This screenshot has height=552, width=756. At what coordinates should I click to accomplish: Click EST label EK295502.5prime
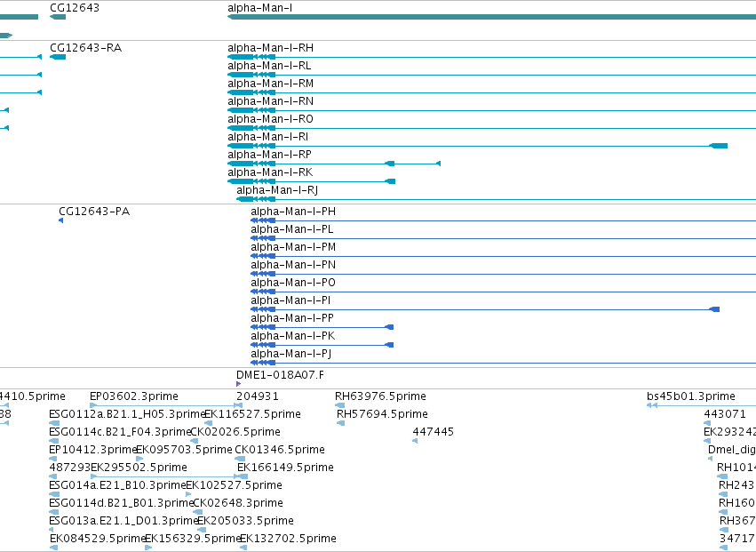(139, 468)
